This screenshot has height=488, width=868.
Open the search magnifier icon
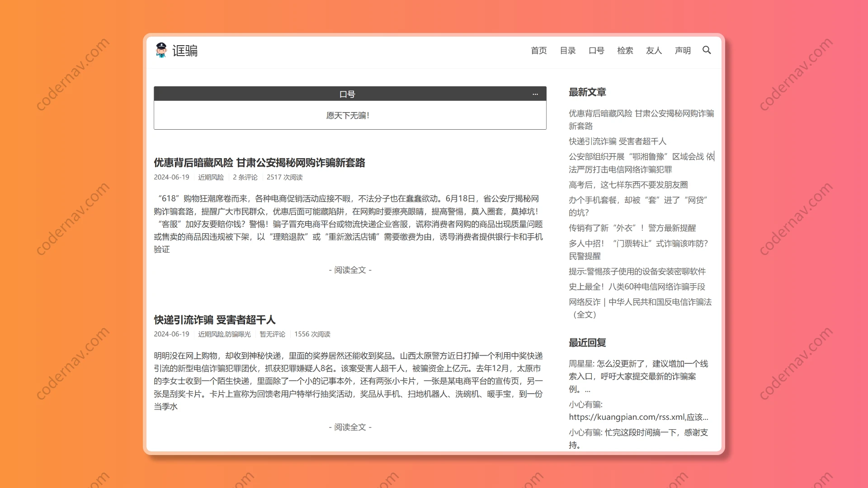click(x=707, y=50)
